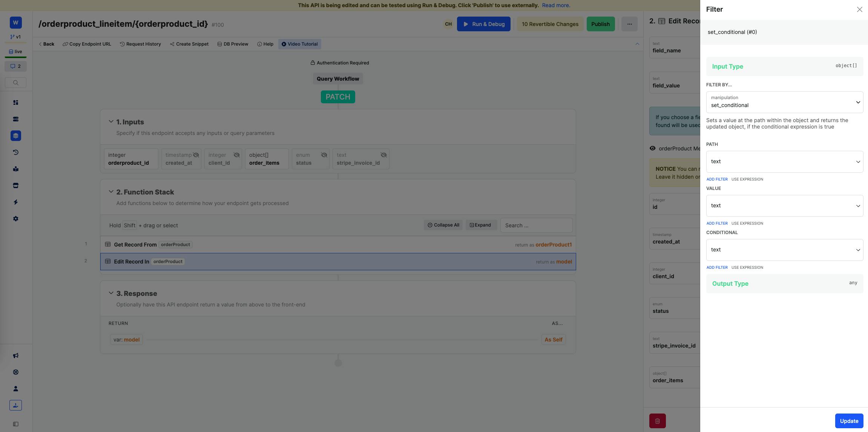
Task: Toggle the orderProduct eye icon
Action: pyautogui.click(x=652, y=149)
